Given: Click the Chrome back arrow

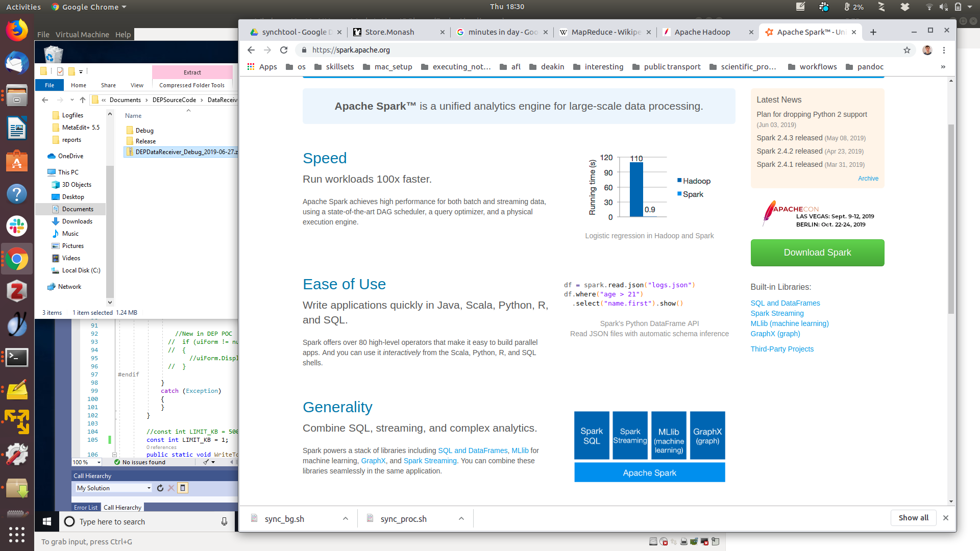Looking at the screenshot, I should (251, 50).
